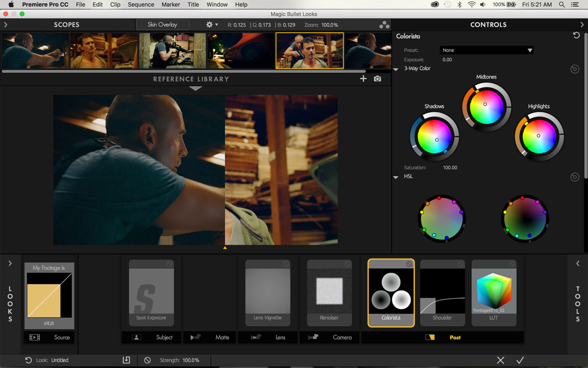
Task: Click the Source filmstrip icon
Action: tap(35, 337)
